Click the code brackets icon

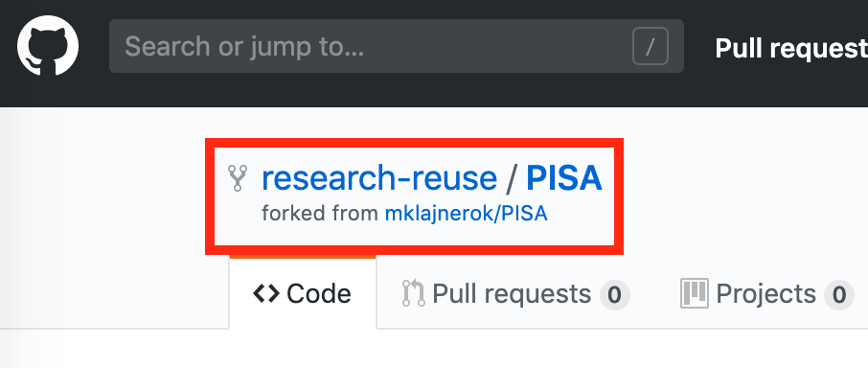click(266, 293)
